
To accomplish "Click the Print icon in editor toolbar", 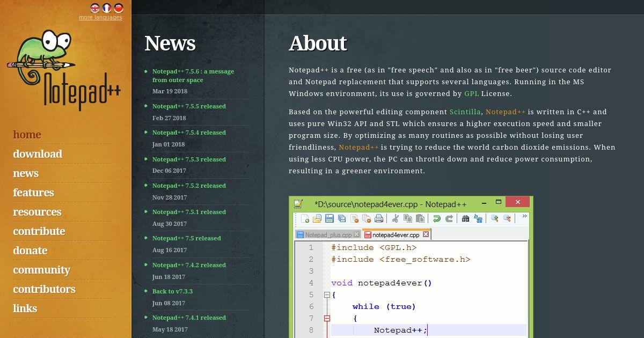I will tap(379, 218).
